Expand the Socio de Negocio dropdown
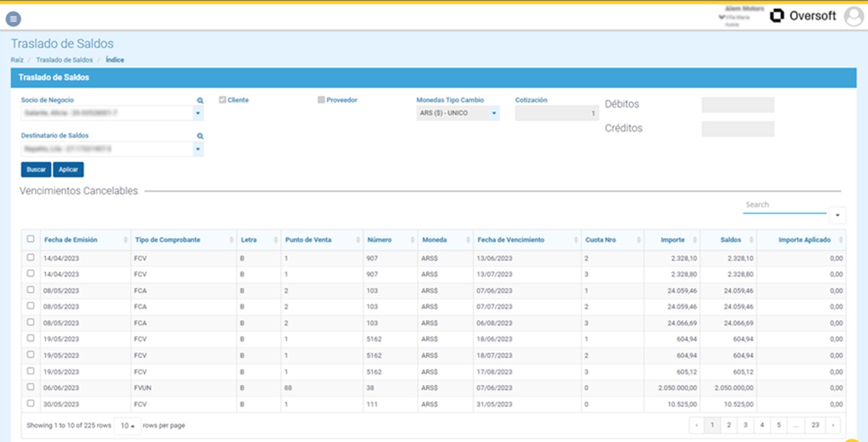This screenshot has width=868, height=442. pos(198,113)
